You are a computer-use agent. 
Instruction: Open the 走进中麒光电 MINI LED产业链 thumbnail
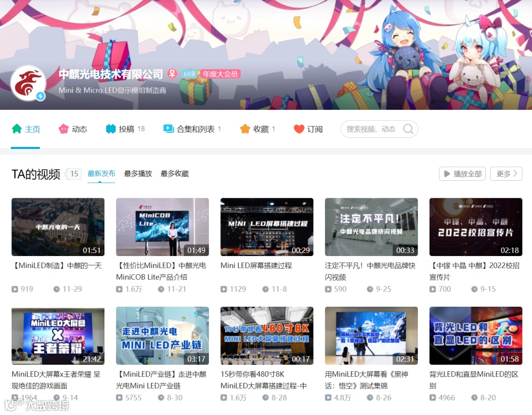tap(163, 336)
